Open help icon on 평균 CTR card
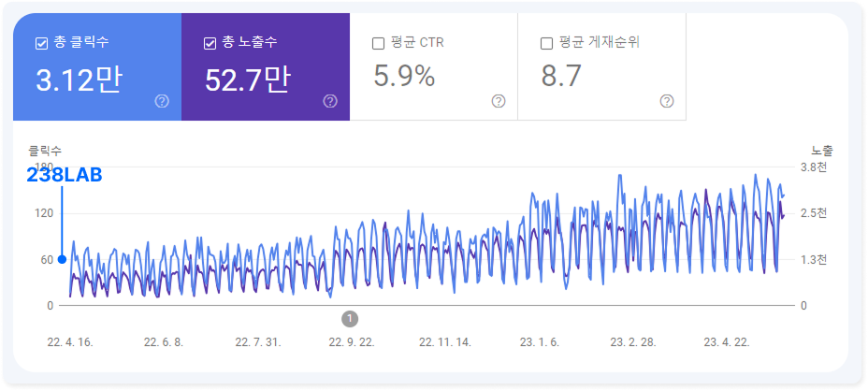Viewport: 868px width, 391px height. click(x=499, y=101)
